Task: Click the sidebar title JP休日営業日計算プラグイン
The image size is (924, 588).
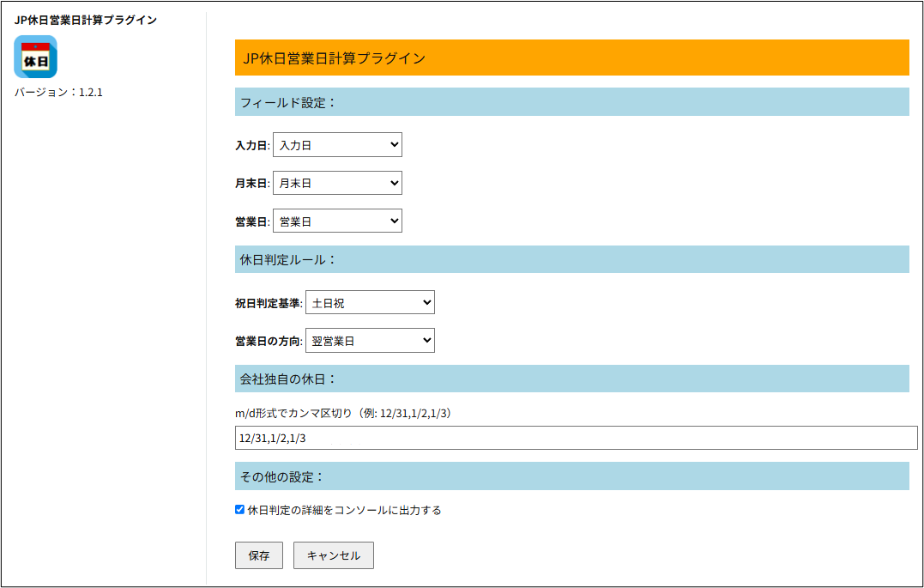Action: click(x=86, y=20)
